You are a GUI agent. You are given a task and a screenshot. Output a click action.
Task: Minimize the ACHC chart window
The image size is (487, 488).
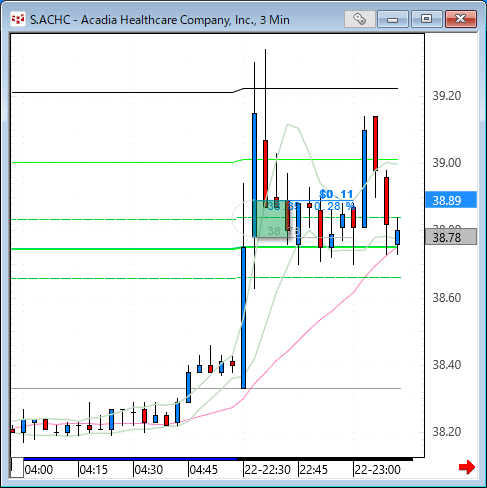(x=393, y=19)
